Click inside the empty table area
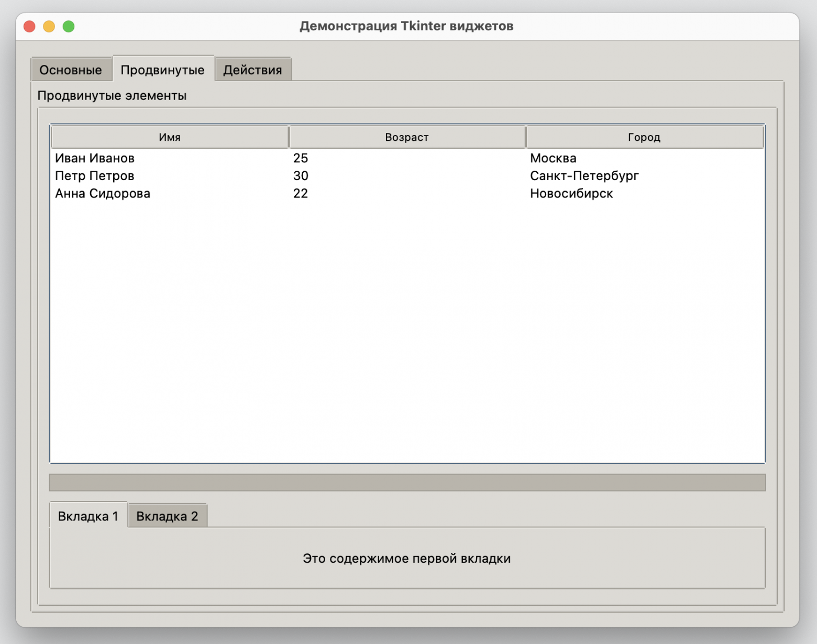This screenshot has height=644, width=817. pyautogui.click(x=407, y=325)
